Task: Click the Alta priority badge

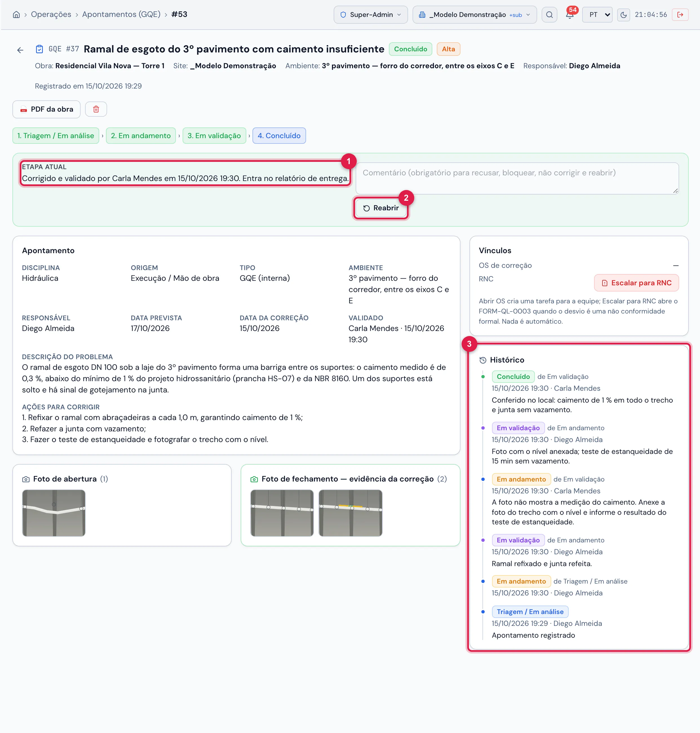Action: [x=449, y=49]
